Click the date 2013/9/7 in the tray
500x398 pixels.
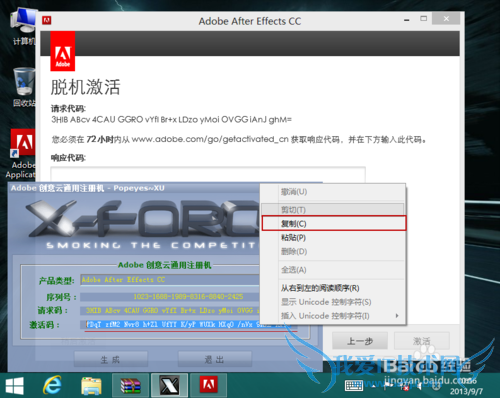(x=466, y=391)
